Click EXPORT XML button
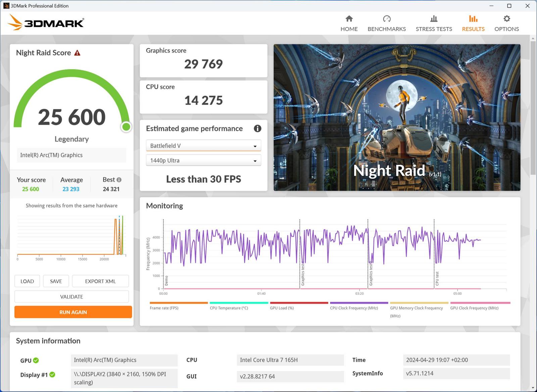This screenshot has height=392, width=537. (100, 281)
